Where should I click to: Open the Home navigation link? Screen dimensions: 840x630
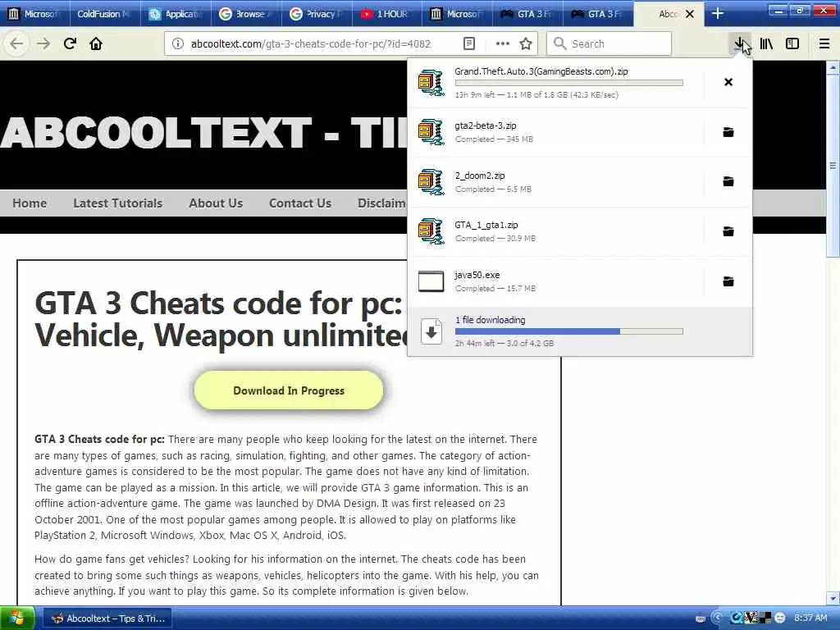coord(30,203)
